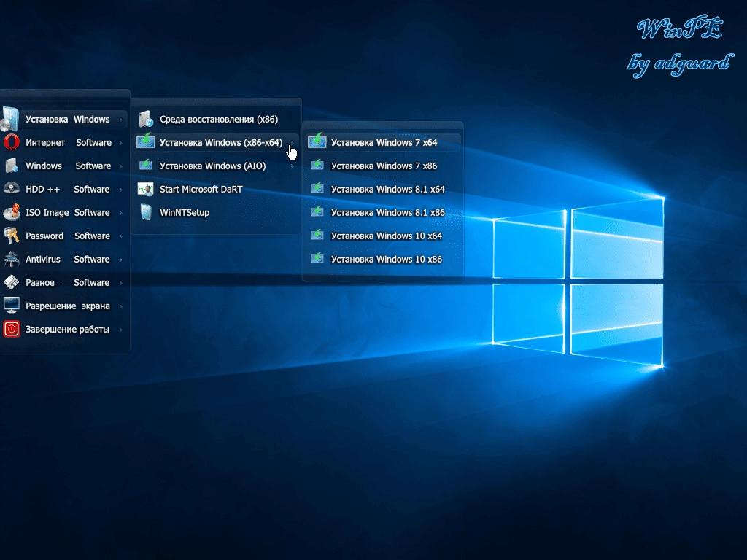Expand the ISO Image Software submenu arrow

click(x=121, y=213)
